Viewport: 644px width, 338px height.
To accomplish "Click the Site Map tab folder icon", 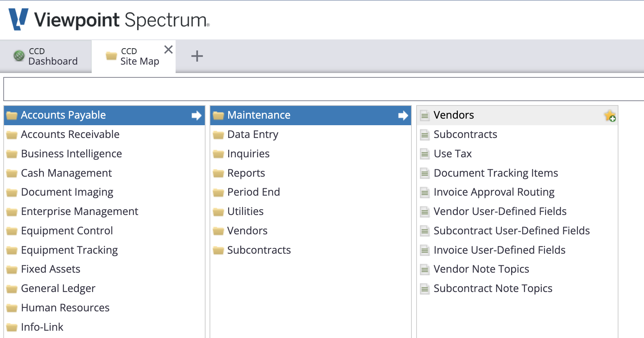I will tap(111, 56).
